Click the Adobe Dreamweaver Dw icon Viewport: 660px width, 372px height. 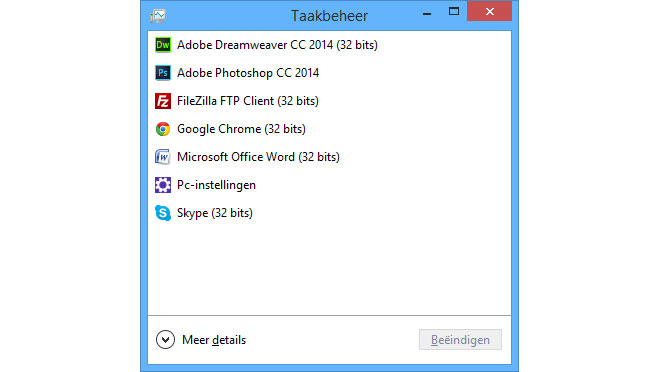click(162, 45)
